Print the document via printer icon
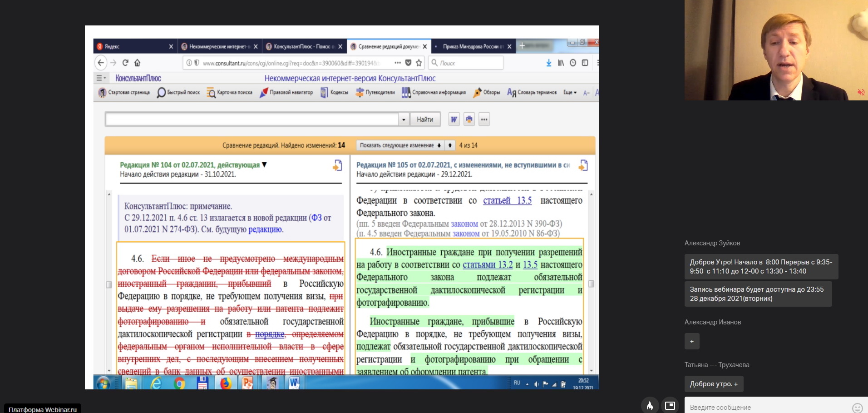Image resolution: width=868 pixels, height=413 pixels. pos(469,119)
